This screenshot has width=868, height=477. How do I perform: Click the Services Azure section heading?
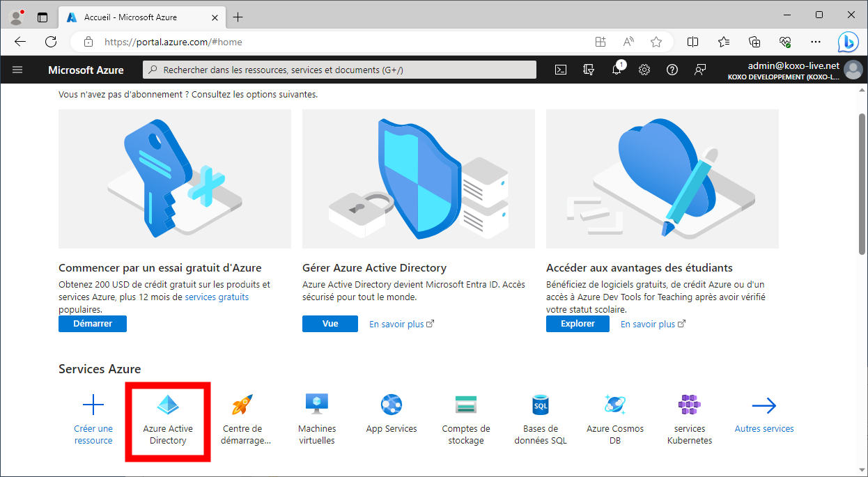100,369
